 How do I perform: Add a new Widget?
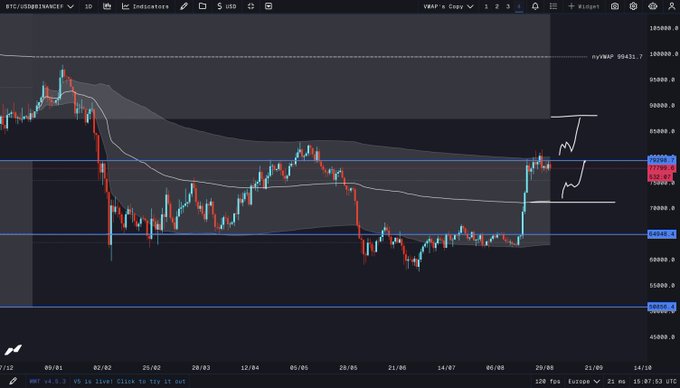tap(584, 7)
